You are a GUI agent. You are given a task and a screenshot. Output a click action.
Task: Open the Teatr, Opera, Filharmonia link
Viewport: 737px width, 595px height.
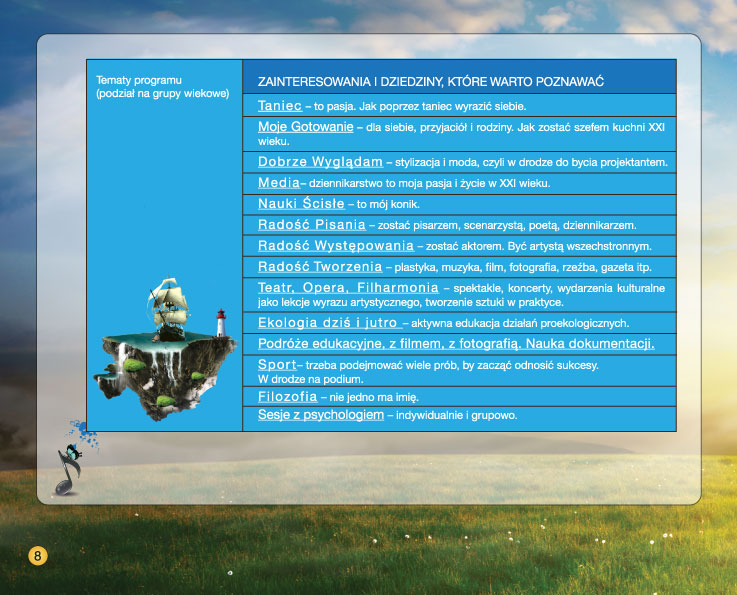348,287
